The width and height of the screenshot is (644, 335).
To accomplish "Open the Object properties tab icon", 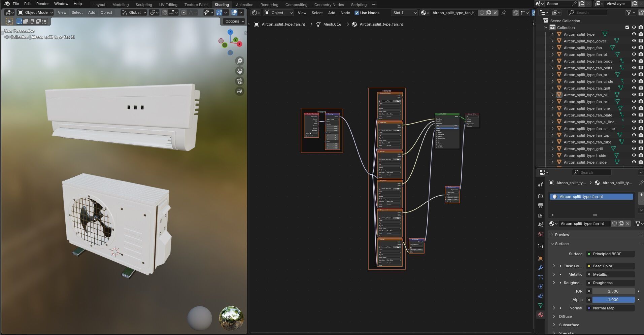I will (541, 258).
